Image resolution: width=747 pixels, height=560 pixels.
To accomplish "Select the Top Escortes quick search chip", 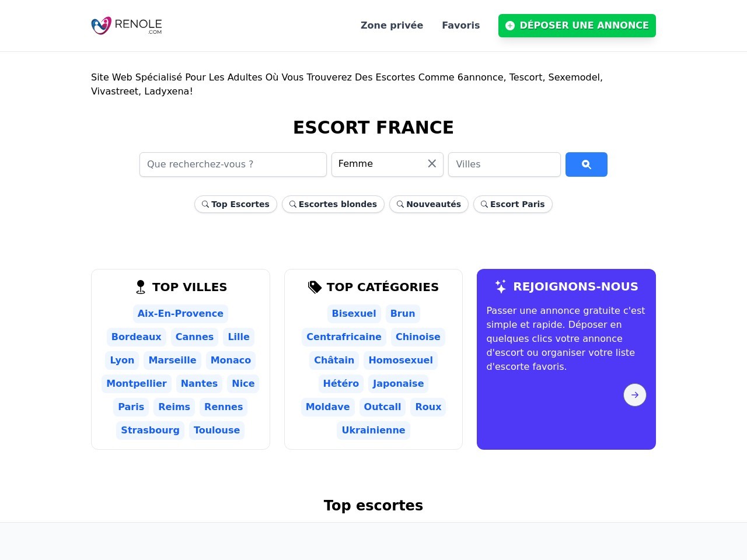I will click(236, 204).
